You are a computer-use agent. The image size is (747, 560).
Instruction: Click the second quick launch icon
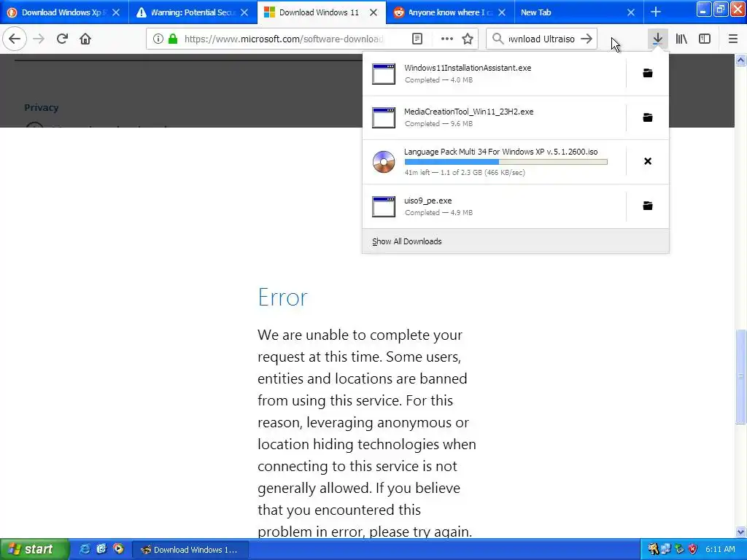coord(101,549)
